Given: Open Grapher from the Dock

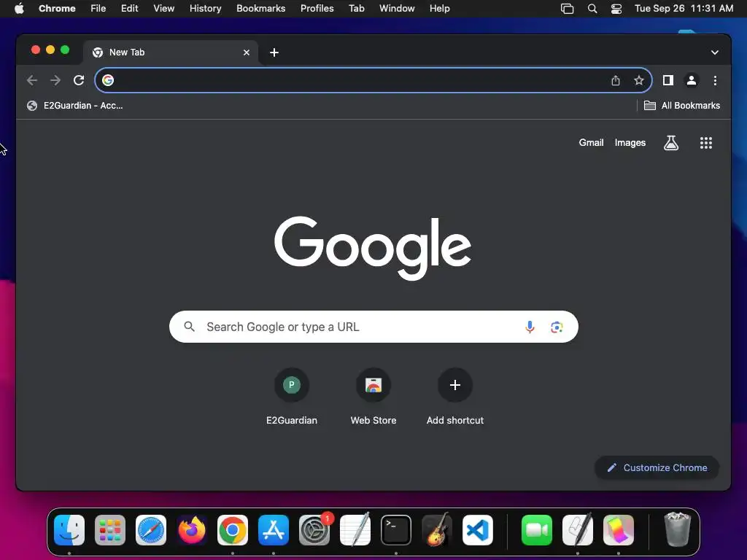Looking at the screenshot, I should 619,530.
